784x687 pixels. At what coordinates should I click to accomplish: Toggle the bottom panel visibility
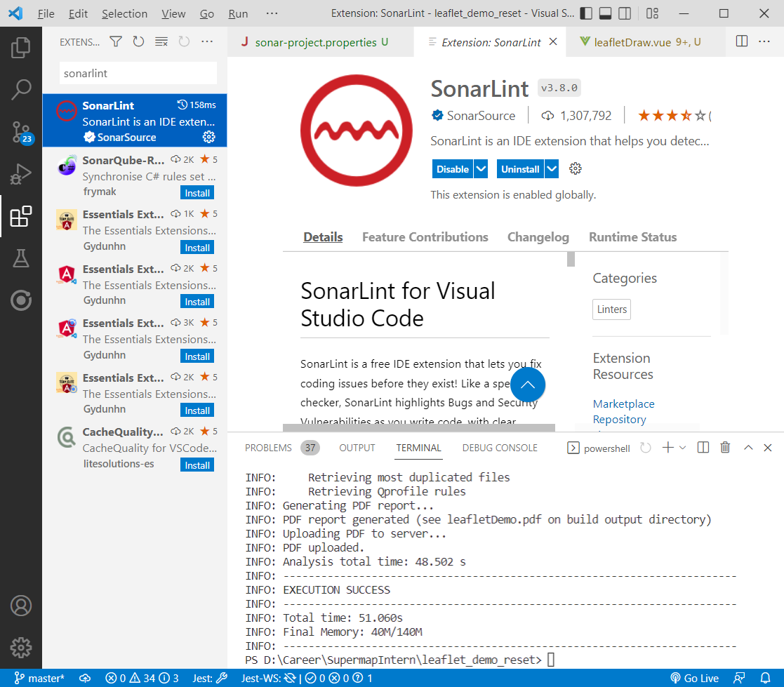(606, 13)
